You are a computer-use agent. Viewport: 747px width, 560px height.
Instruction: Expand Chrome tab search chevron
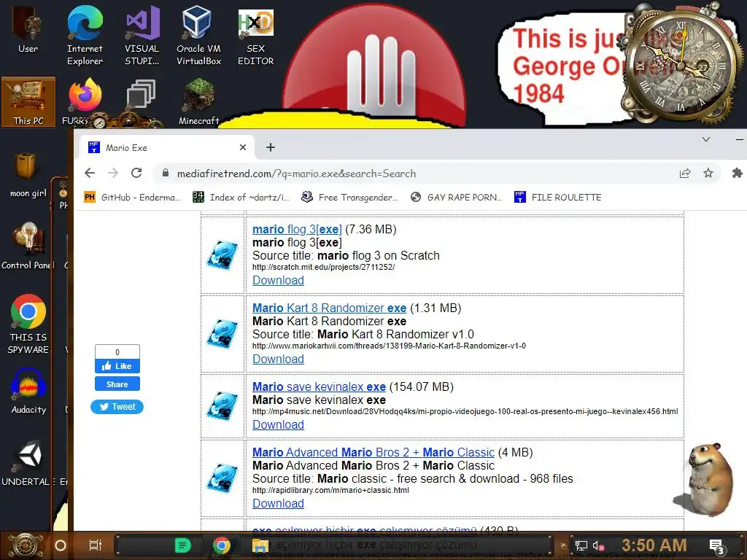point(706,139)
